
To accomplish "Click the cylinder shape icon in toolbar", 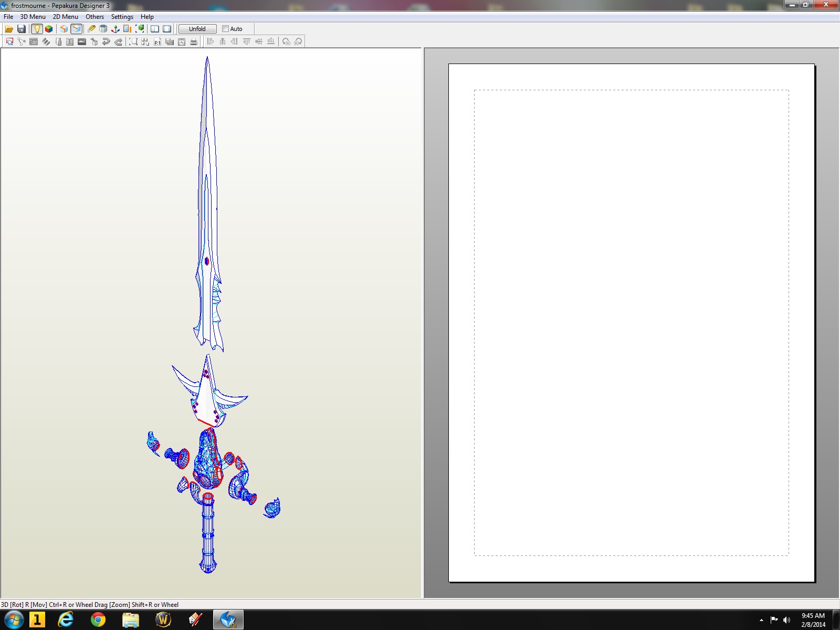I will coord(103,29).
